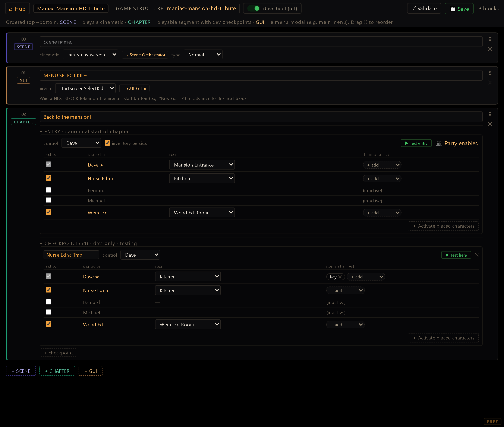This screenshot has width=504, height=427.
Task: Click Save with the floppy icon
Action: click(x=459, y=9)
